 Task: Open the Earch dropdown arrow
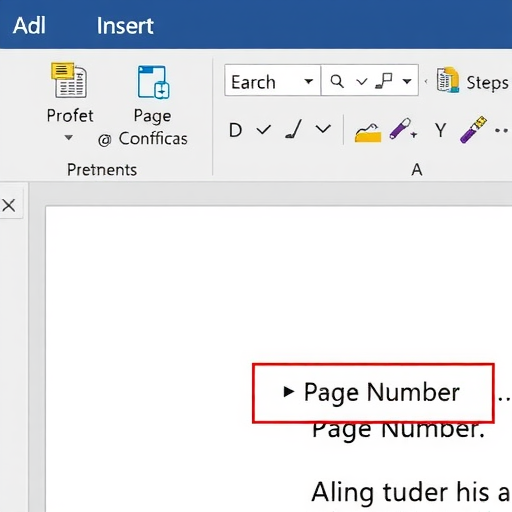309,81
